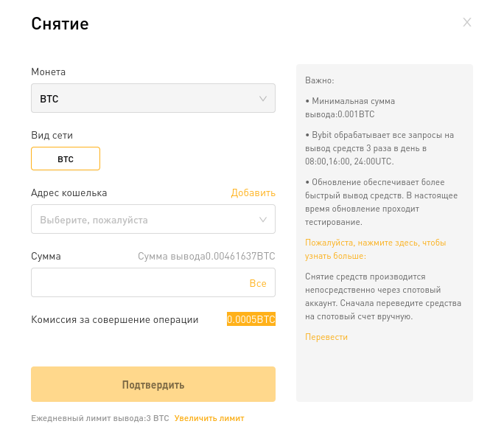Screen dimensions: 504x438
Task: Click Все to withdraw the full amount
Action: 257,283
